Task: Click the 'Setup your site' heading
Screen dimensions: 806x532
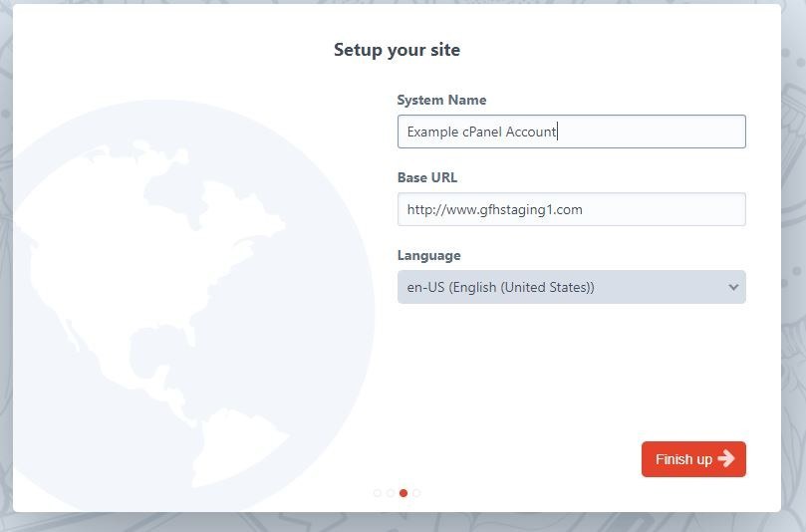Action: pos(397,50)
